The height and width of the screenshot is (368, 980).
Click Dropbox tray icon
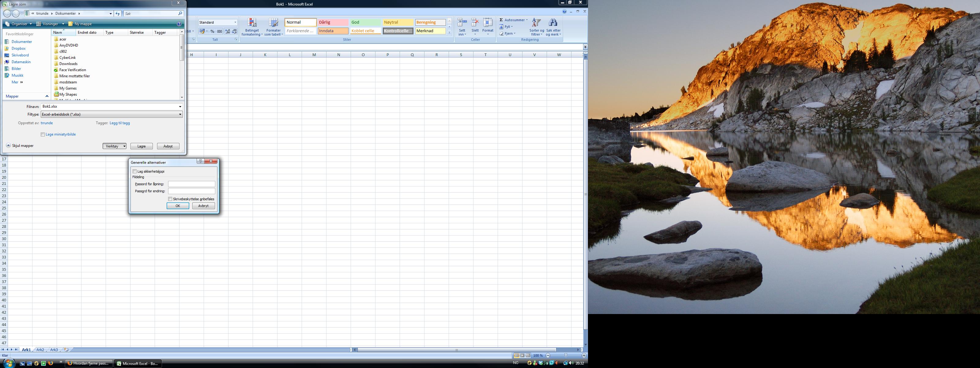point(540,363)
